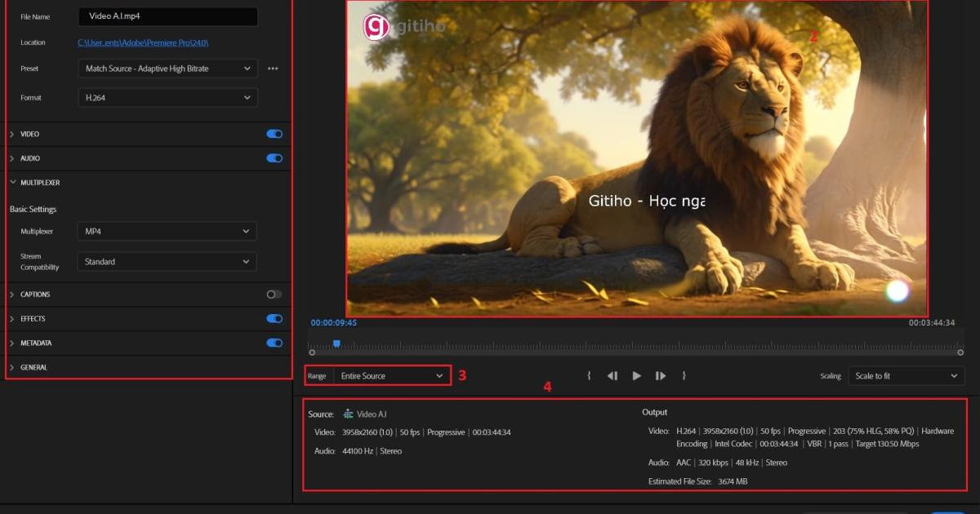The width and height of the screenshot is (980, 514).
Task: Set the In point on the timeline
Action: (x=589, y=375)
